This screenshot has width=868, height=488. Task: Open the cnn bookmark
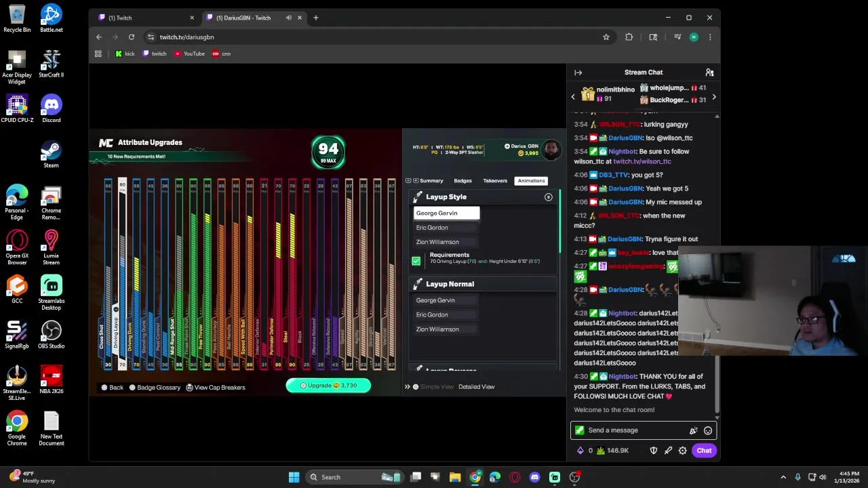(x=222, y=54)
